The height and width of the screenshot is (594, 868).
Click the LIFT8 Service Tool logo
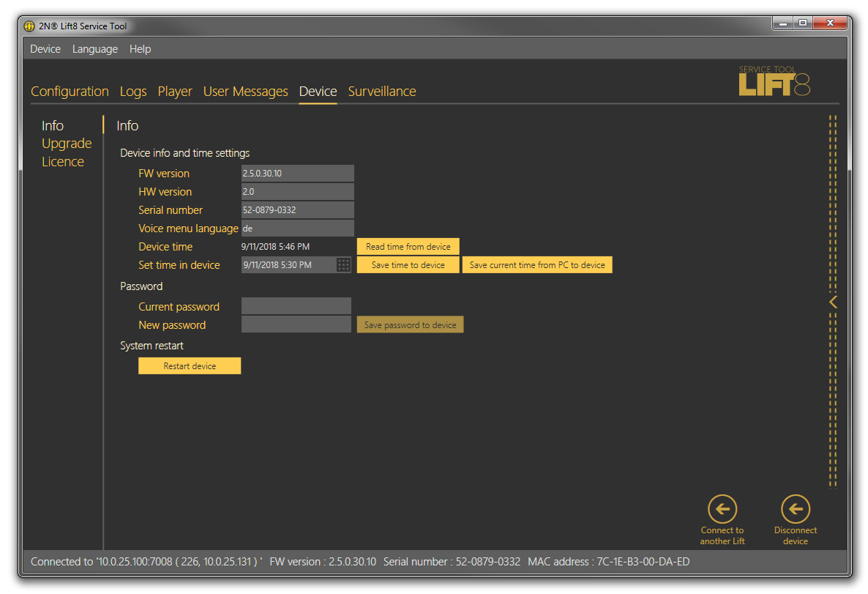[774, 82]
